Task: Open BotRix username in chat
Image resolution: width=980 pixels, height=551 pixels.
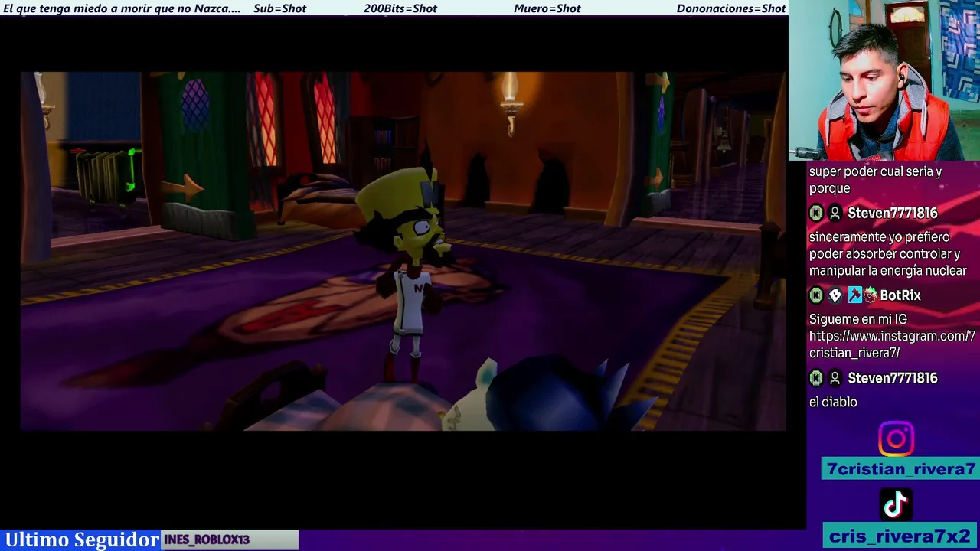Action: pyautogui.click(x=900, y=295)
